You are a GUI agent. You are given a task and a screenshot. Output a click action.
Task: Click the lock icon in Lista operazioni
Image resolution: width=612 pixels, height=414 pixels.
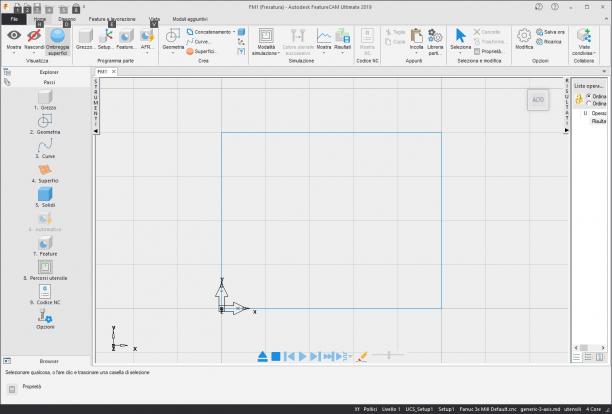click(579, 99)
